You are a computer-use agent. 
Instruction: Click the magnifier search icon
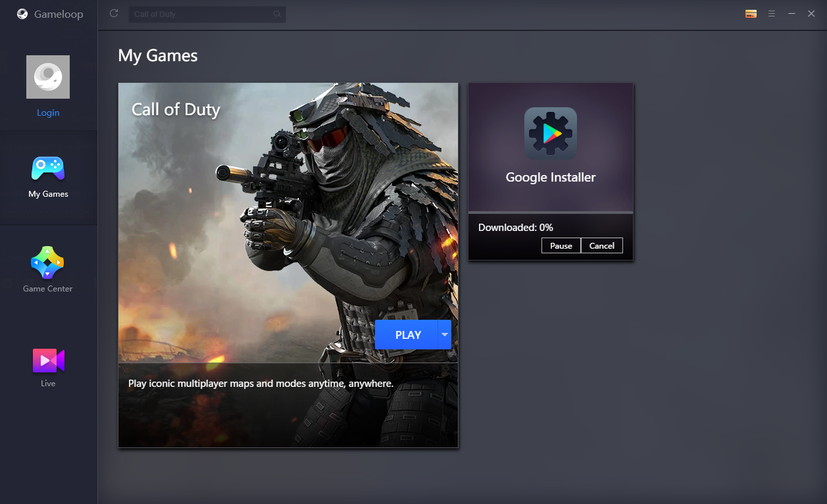pos(277,14)
